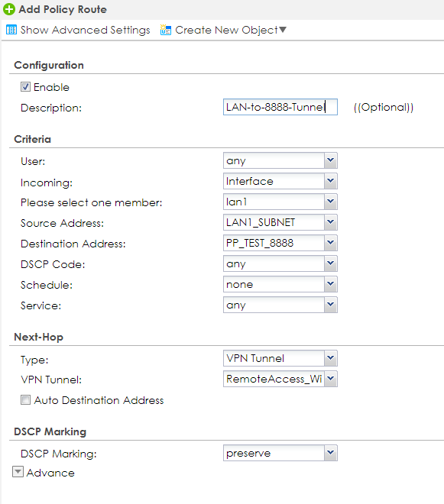The height and width of the screenshot is (504, 444).
Task: Click the Show Advanced Settings grid icon
Action: click(11, 30)
